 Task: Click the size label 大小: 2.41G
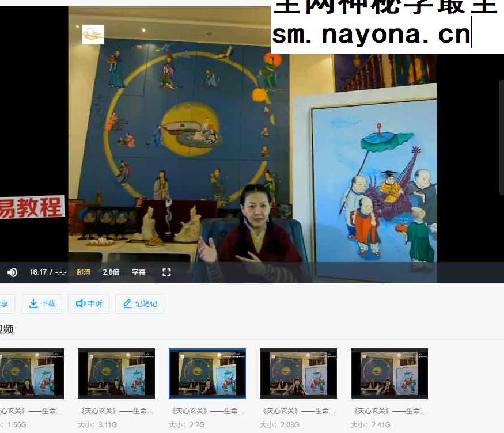(370, 424)
